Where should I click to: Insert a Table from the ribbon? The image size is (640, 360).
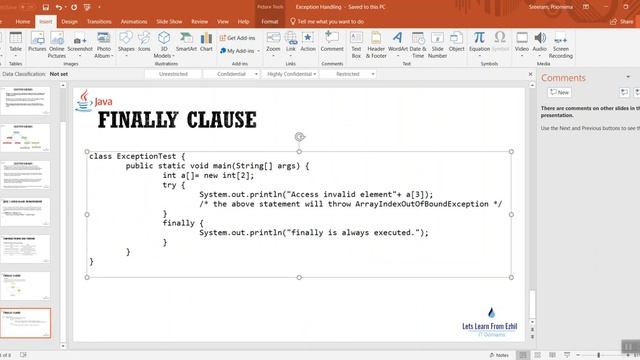tap(15, 42)
